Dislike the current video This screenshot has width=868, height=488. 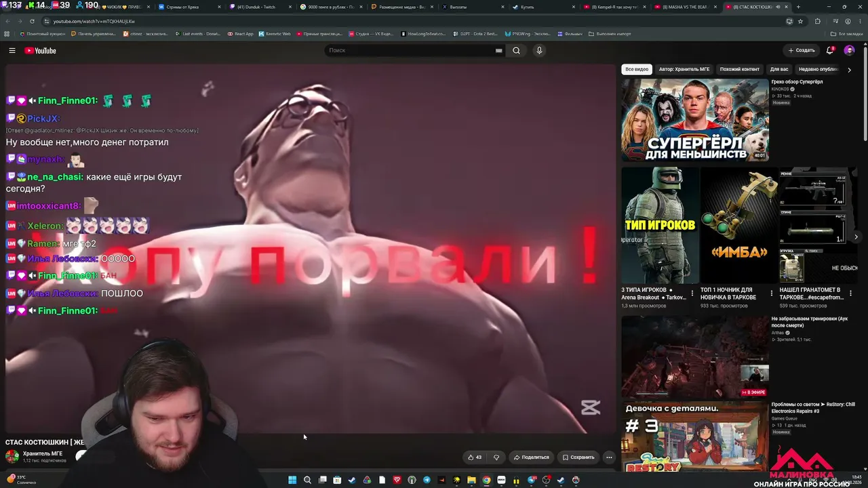click(496, 457)
